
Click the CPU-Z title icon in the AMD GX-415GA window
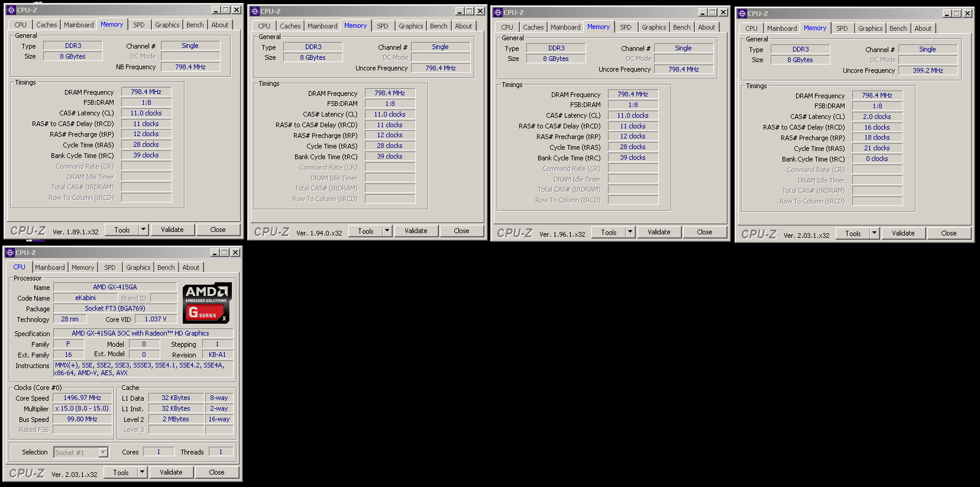[x=10, y=253]
